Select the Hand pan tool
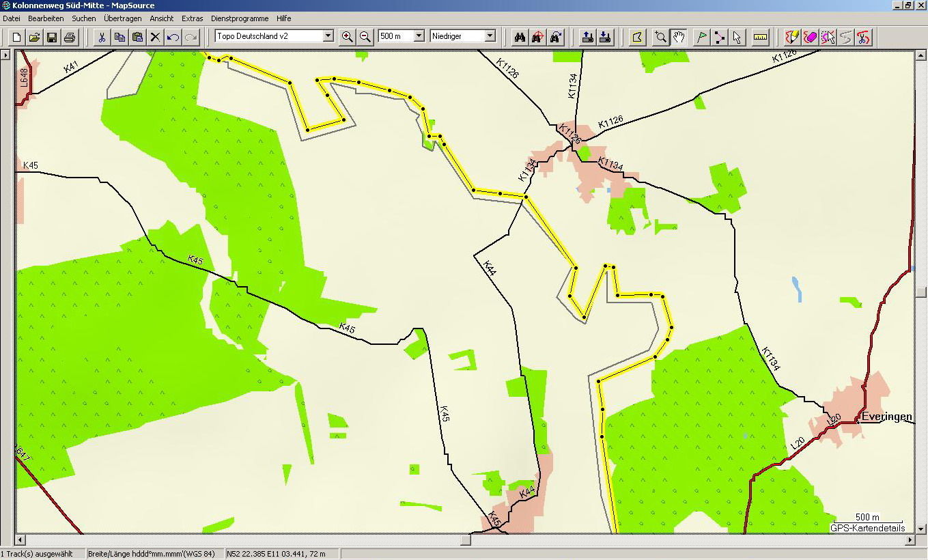 (678, 37)
